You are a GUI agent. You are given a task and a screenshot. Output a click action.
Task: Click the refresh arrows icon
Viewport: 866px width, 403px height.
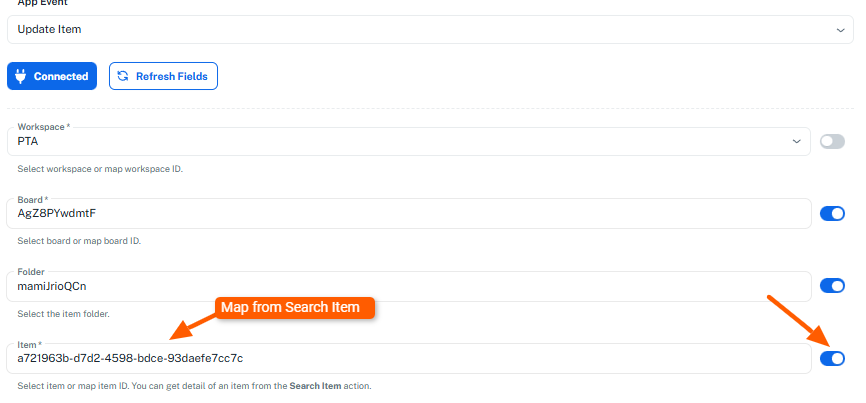pos(123,76)
